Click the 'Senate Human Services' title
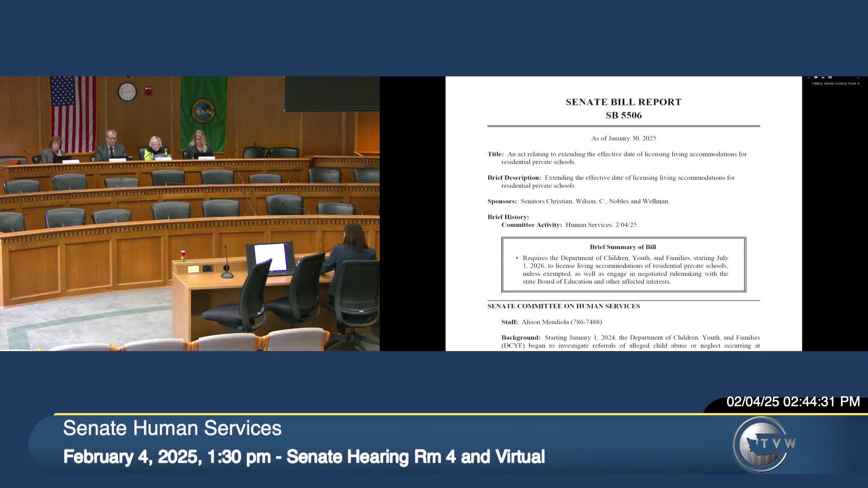 (x=172, y=428)
